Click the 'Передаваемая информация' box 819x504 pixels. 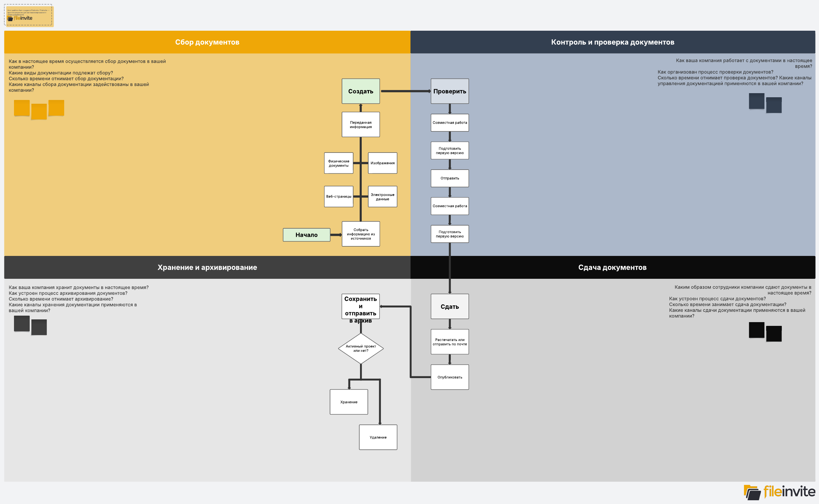[x=361, y=125]
